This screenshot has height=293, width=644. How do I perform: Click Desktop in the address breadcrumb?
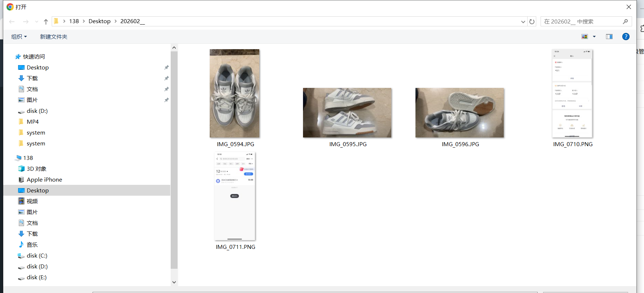pyautogui.click(x=99, y=21)
